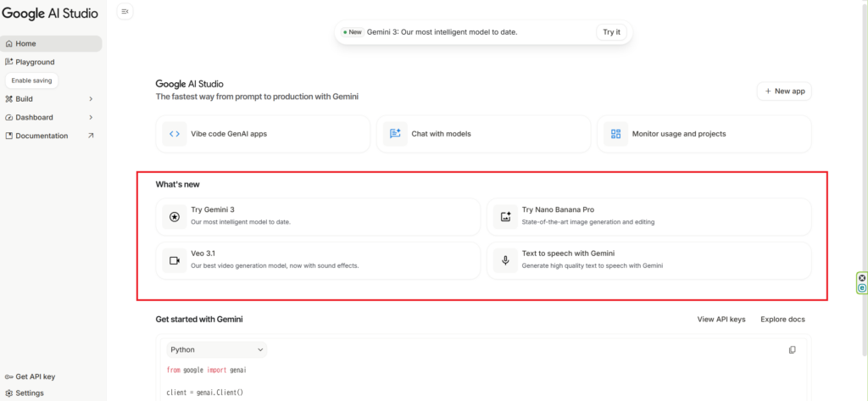868x401 pixels.
Task: Copy the code sample with copy icon
Action: pyautogui.click(x=792, y=349)
